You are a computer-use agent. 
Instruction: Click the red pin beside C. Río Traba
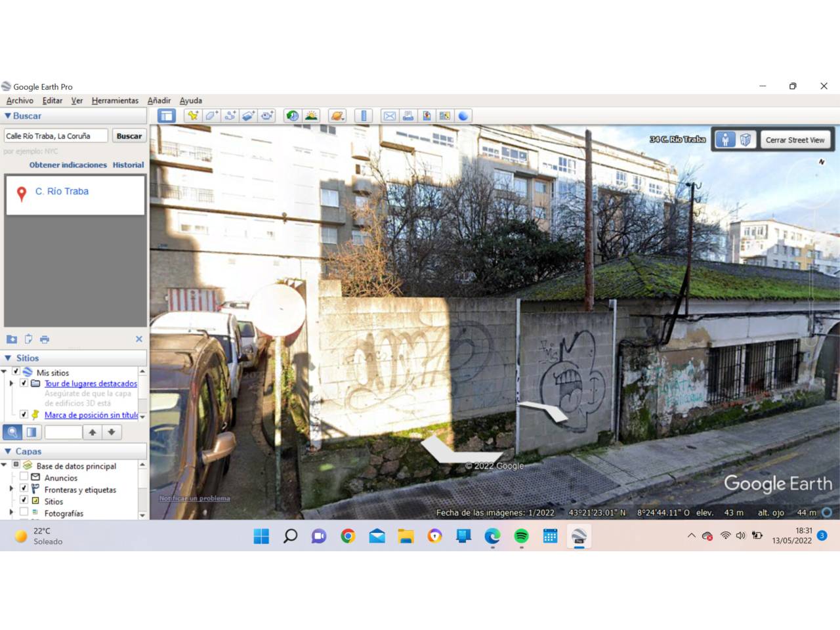tap(22, 194)
